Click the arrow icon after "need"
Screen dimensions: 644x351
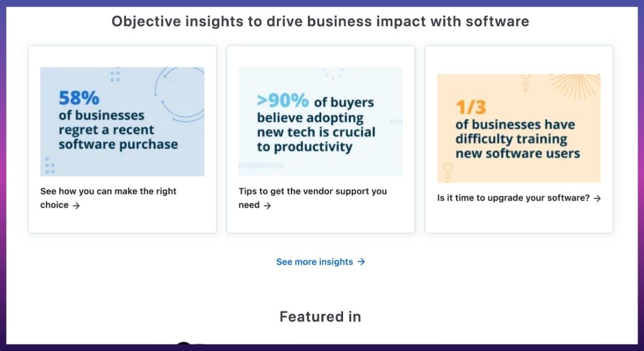click(x=268, y=205)
